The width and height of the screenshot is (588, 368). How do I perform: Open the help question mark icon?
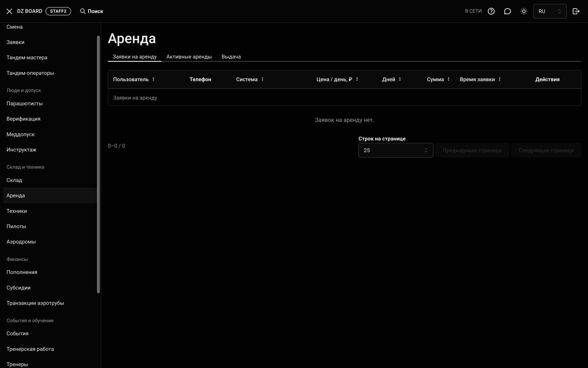(491, 11)
